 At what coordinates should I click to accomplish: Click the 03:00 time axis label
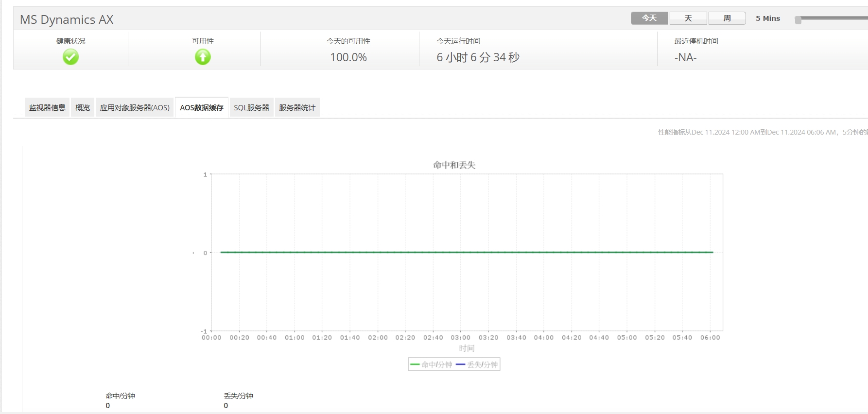(x=461, y=338)
